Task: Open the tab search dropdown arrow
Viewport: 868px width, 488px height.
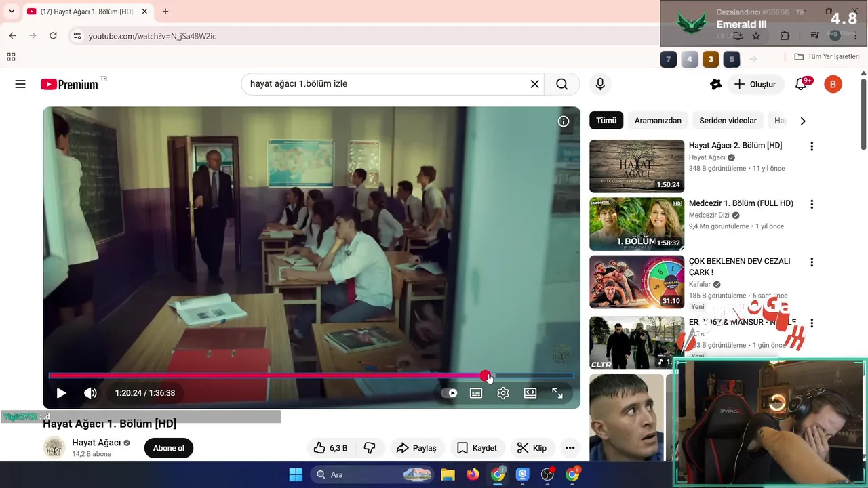Action: [12, 12]
